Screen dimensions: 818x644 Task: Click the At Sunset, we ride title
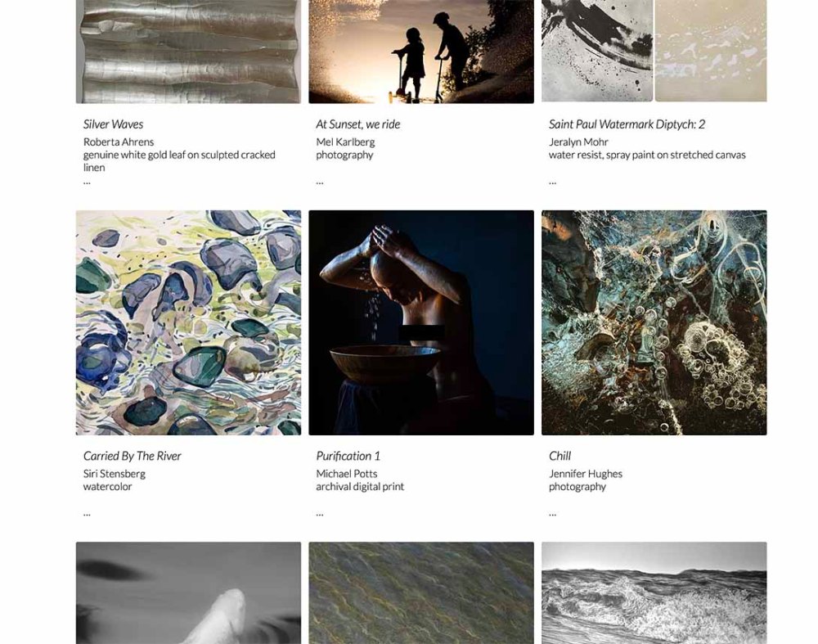click(358, 124)
